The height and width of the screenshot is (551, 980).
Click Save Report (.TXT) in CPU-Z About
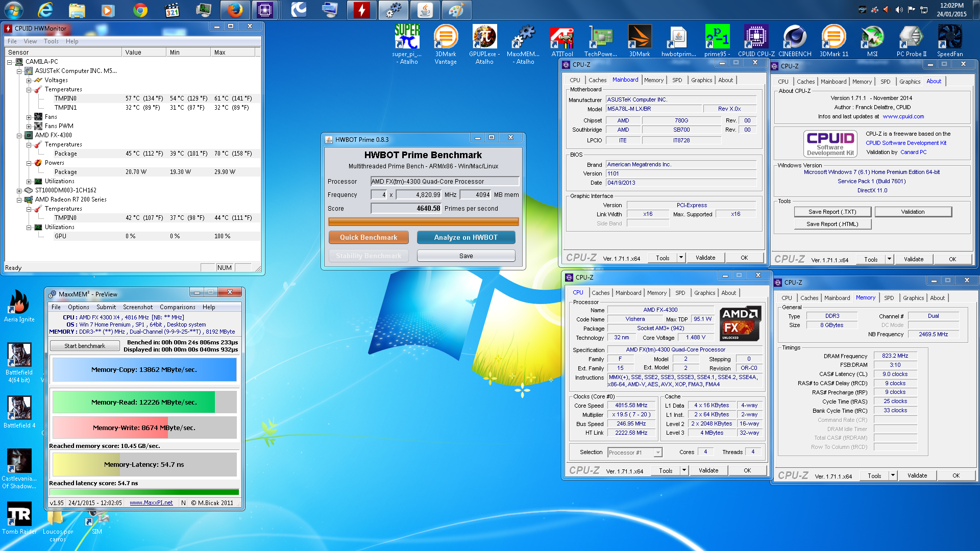pos(832,212)
